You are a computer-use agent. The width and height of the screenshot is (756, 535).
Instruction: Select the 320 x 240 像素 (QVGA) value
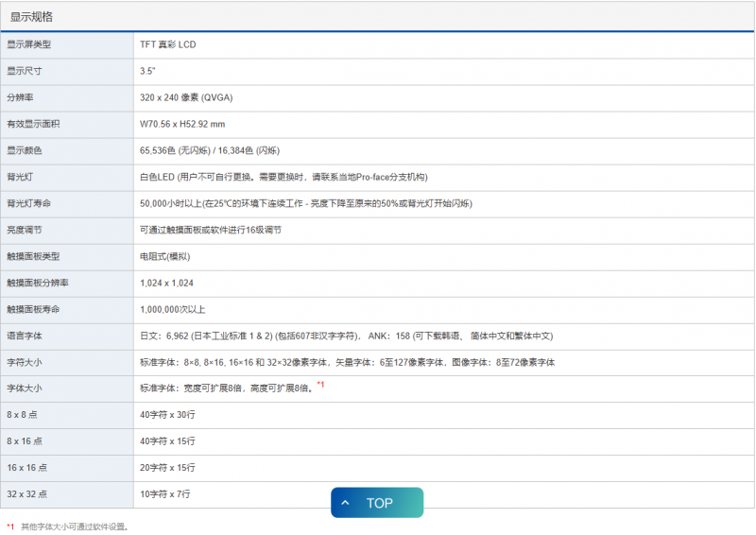[186, 97]
